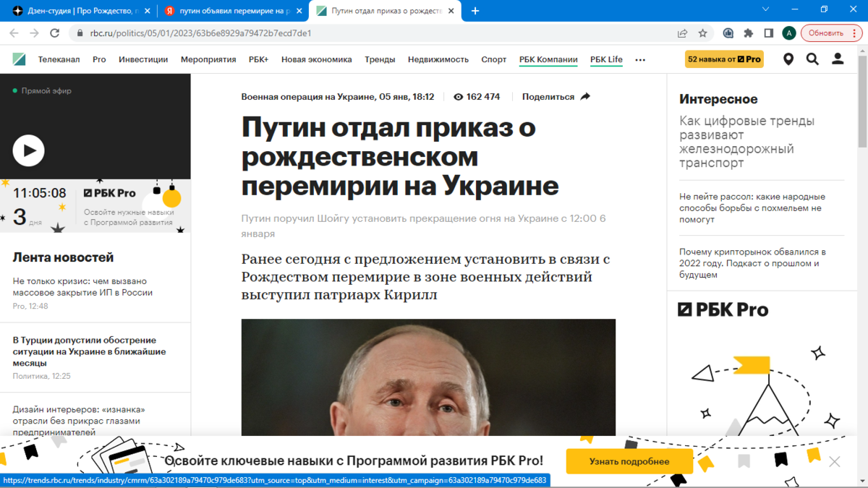
Task: Close the bottom РБК Pro promo banner
Action: pos(835,461)
